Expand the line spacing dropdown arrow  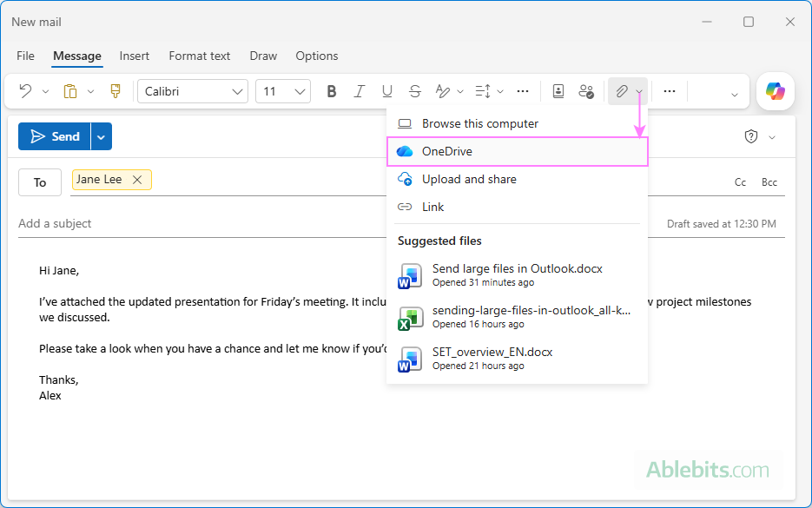(500, 92)
